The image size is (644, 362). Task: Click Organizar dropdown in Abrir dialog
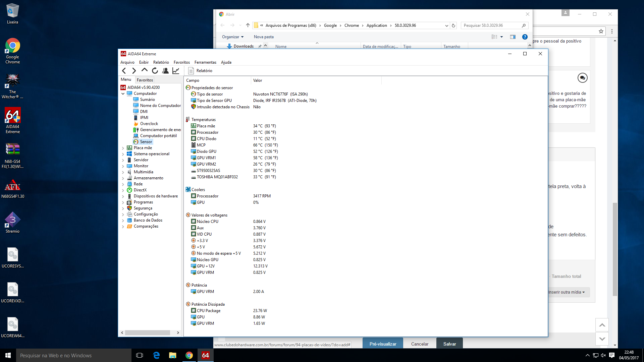(x=232, y=37)
